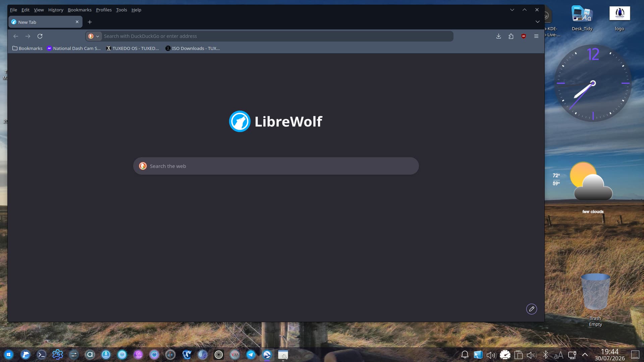Click the blue dragon taskbar icon
The width and height of the screenshot is (644, 362).
click(186, 355)
